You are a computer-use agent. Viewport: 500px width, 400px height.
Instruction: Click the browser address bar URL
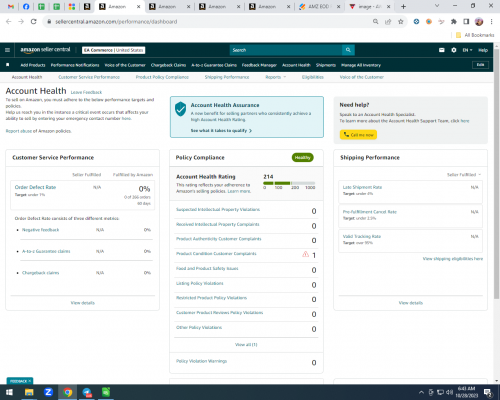116,22
